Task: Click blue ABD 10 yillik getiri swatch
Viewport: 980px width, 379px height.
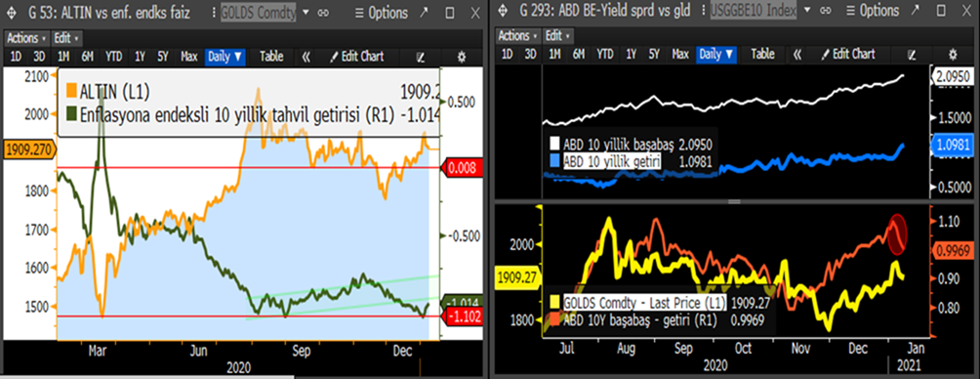Action: point(555,161)
